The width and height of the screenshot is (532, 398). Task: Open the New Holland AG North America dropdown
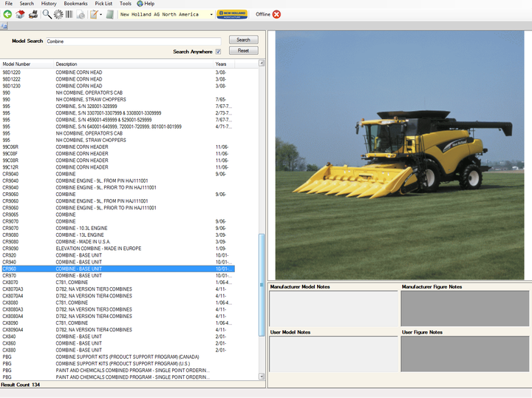point(211,15)
